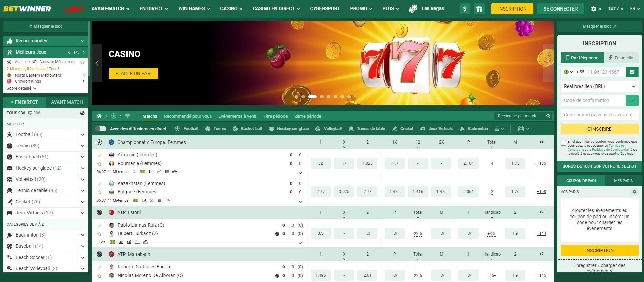Filter matches by Football icon tab

187,129
